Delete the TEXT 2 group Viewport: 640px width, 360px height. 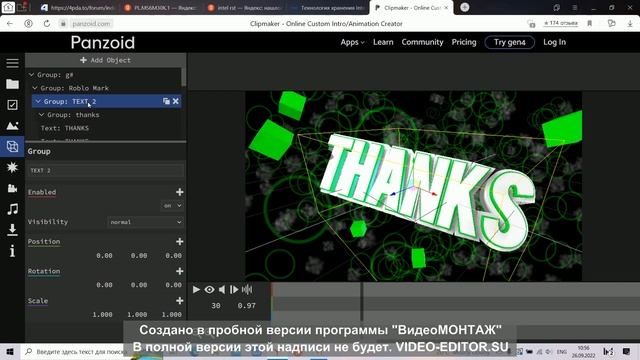pyautogui.click(x=176, y=101)
